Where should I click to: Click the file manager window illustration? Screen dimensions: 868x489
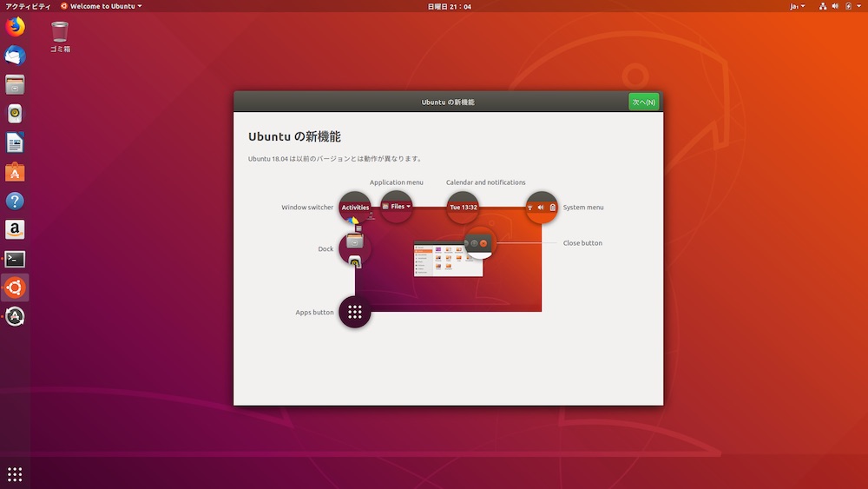click(x=449, y=258)
